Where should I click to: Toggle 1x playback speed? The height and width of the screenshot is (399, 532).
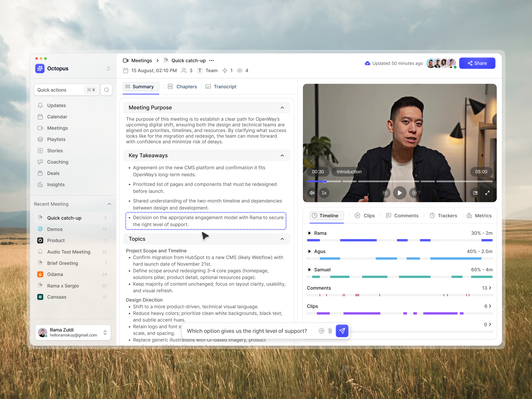point(324,193)
